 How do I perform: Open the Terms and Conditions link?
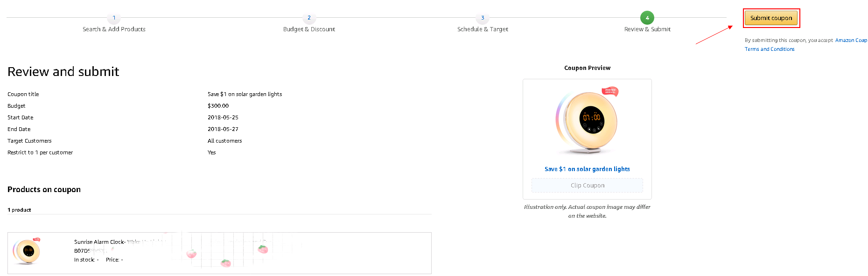(x=769, y=49)
